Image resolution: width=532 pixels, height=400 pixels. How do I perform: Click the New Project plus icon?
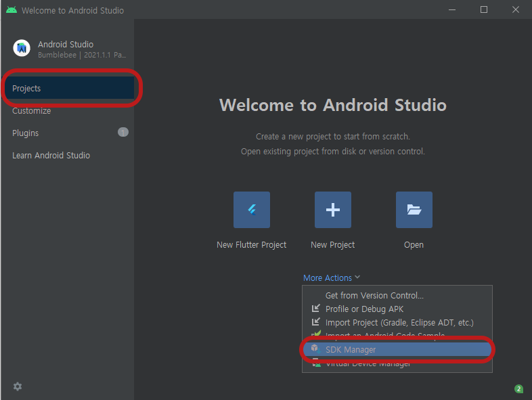333,210
